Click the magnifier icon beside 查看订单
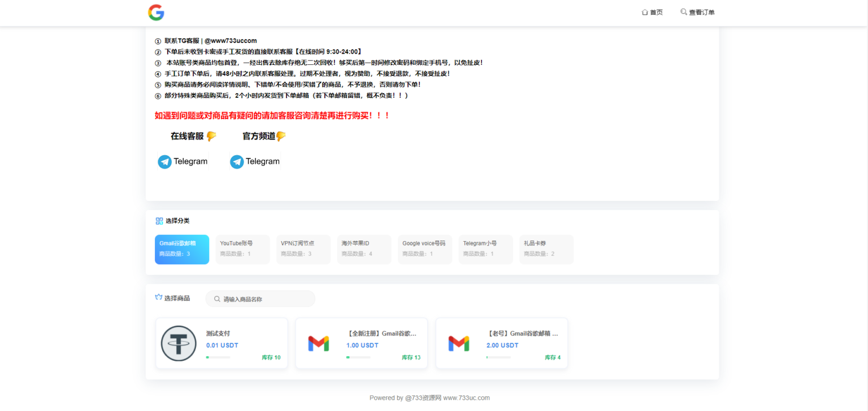 (684, 12)
